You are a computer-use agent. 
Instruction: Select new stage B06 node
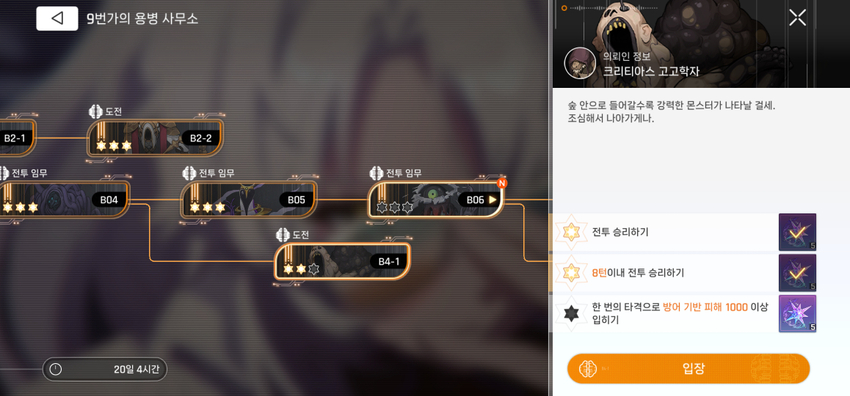pos(436,200)
